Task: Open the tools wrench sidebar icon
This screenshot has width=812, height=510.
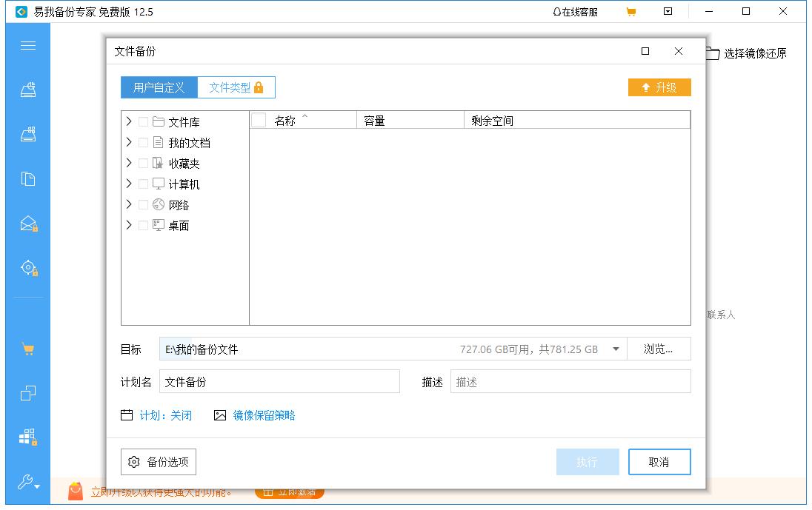Action: (28, 482)
